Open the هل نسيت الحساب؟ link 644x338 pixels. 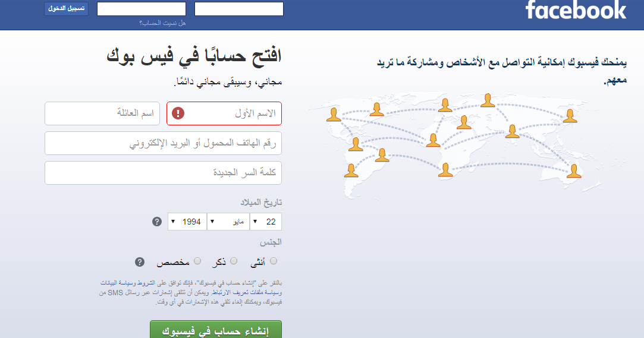click(x=163, y=23)
